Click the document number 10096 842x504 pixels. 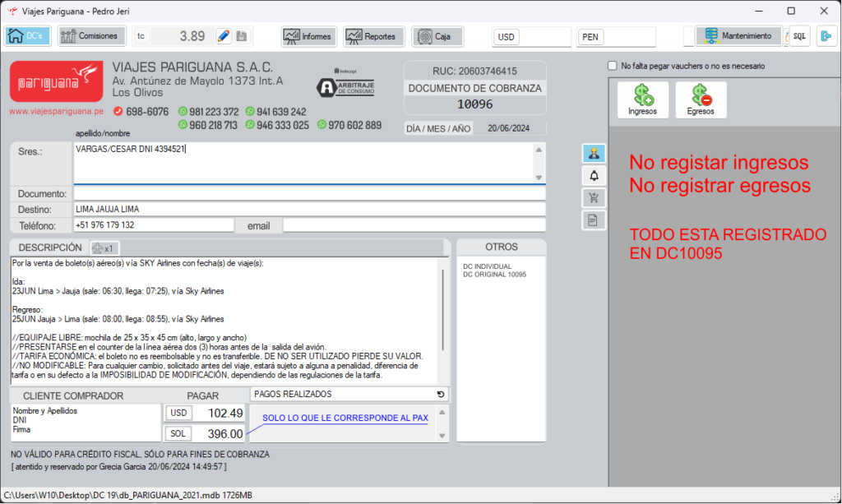474,104
